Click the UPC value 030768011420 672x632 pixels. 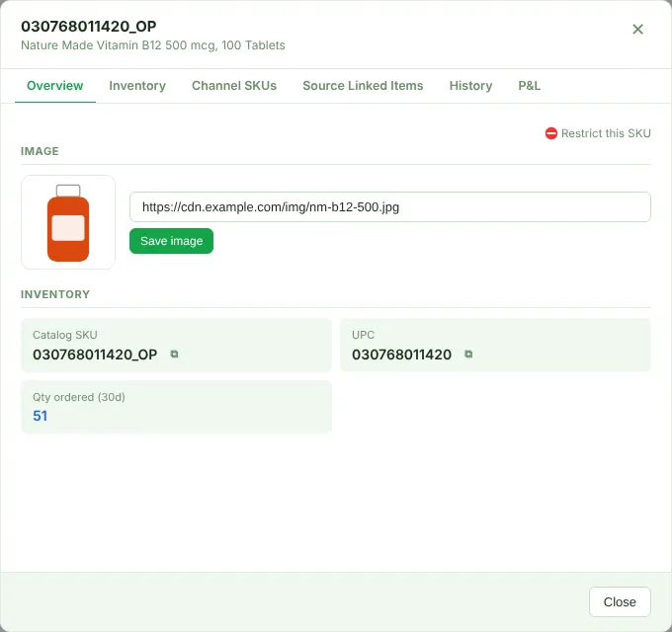pyautogui.click(x=401, y=355)
